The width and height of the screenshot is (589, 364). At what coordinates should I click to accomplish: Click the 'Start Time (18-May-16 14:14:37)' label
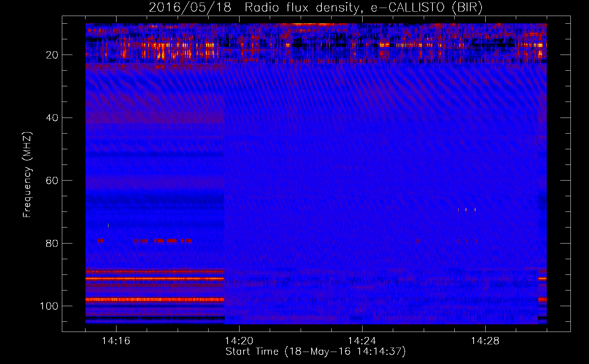pos(316,352)
